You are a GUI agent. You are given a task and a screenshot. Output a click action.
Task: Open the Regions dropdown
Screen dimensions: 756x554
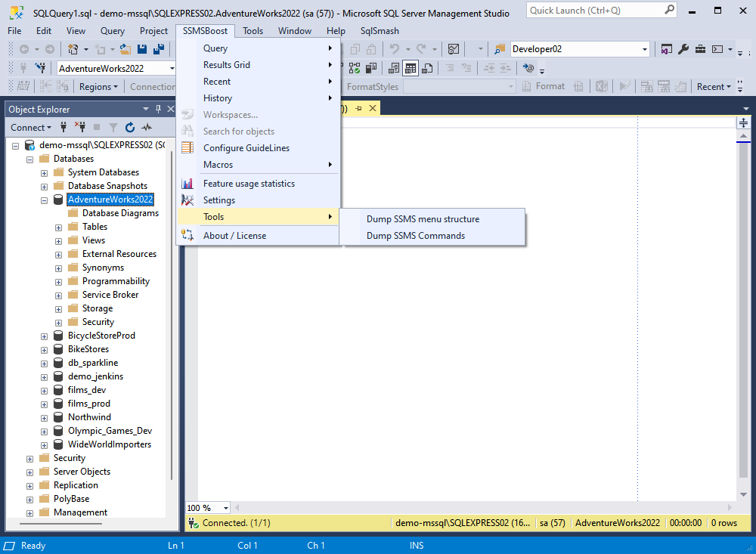[98, 87]
